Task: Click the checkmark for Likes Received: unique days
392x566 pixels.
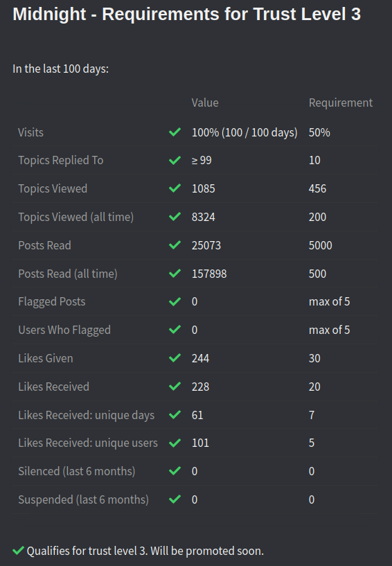Action: point(175,415)
